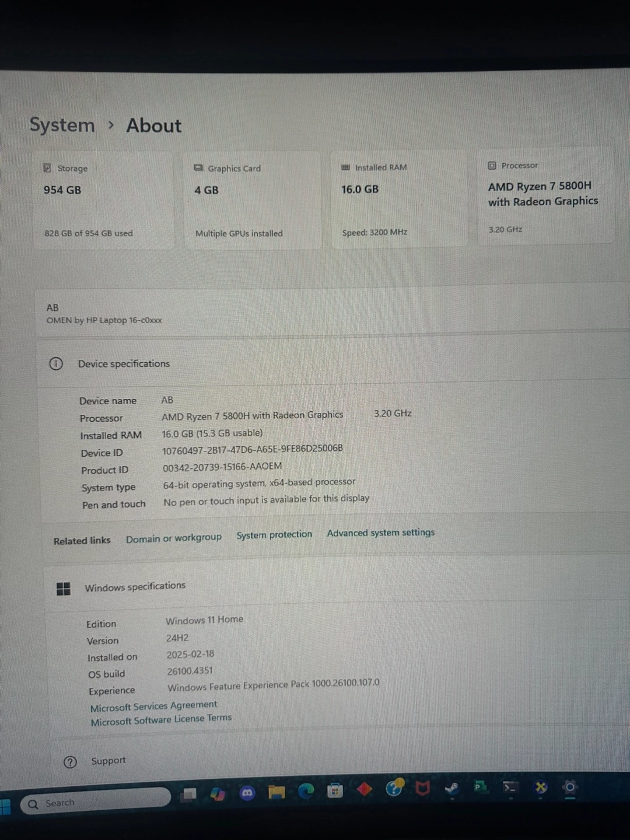Viewport: 630px width, 840px height.
Task: Click the Windows Feature Experience Pack text
Action: (x=274, y=685)
